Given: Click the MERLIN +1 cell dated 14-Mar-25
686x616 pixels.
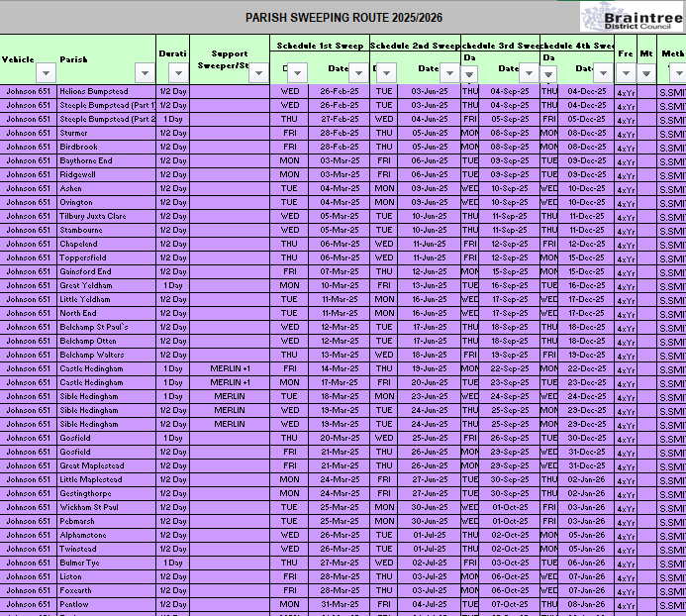Looking at the screenshot, I should (230, 368).
